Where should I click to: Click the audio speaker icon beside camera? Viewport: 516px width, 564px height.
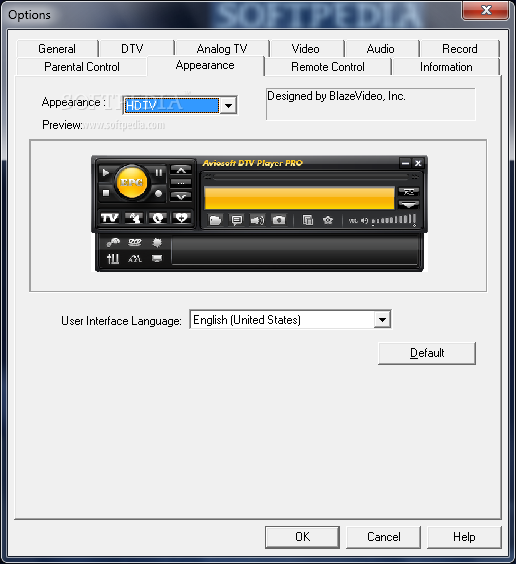click(257, 220)
